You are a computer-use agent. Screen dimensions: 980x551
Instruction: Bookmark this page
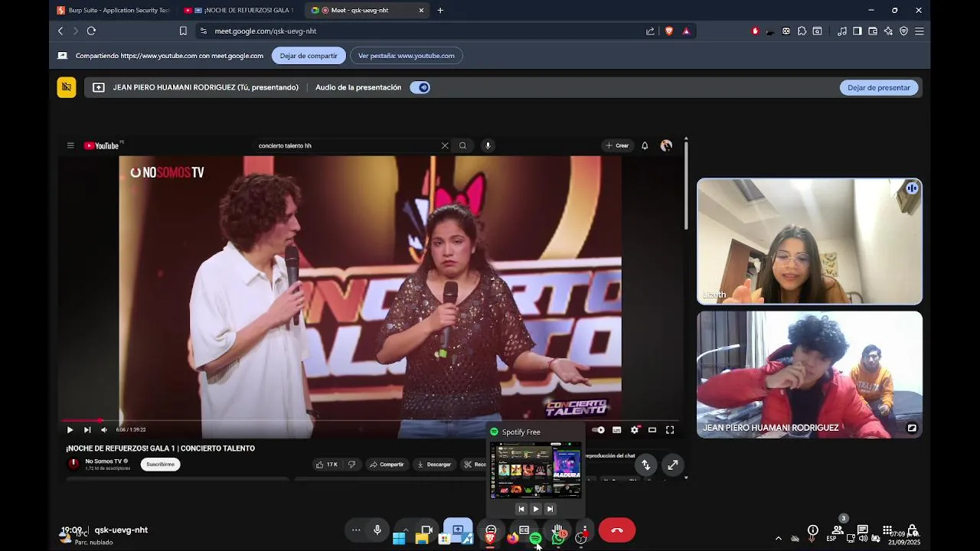point(183,31)
